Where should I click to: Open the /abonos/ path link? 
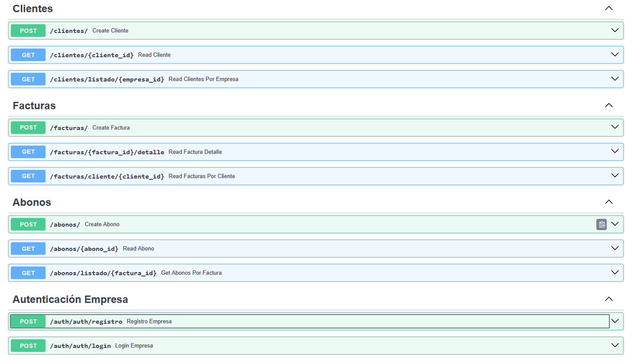coord(65,225)
